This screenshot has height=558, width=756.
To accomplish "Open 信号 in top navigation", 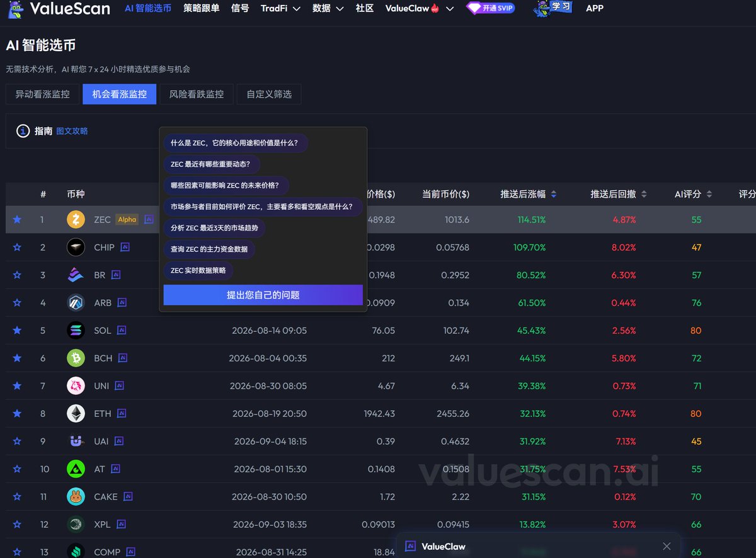I will [240, 9].
